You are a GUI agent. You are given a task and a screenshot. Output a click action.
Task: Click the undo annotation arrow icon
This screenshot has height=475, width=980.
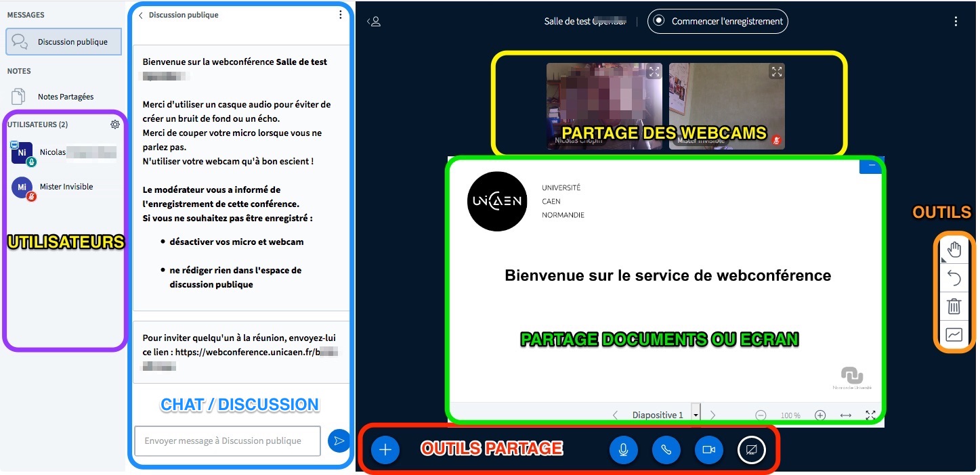click(x=954, y=278)
